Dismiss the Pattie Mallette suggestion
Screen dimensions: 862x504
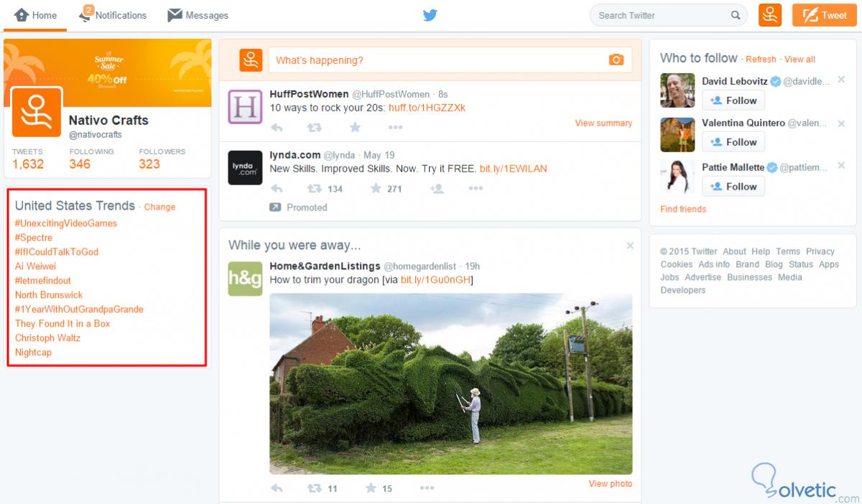(842, 167)
